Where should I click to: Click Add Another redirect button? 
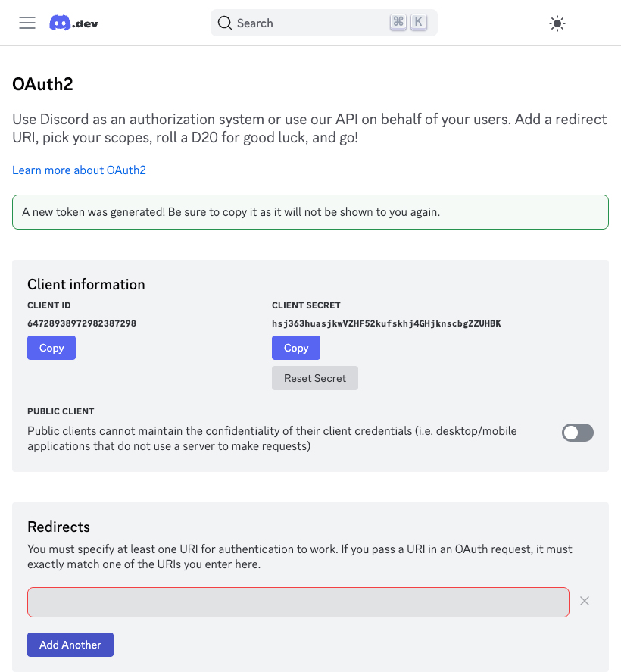pyautogui.click(x=70, y=645)
